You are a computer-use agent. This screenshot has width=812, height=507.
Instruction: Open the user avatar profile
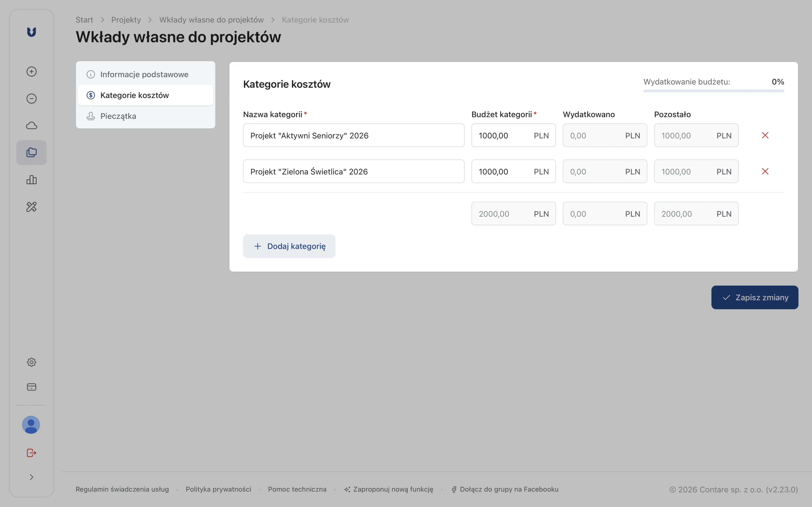click(x=31, y=425)
